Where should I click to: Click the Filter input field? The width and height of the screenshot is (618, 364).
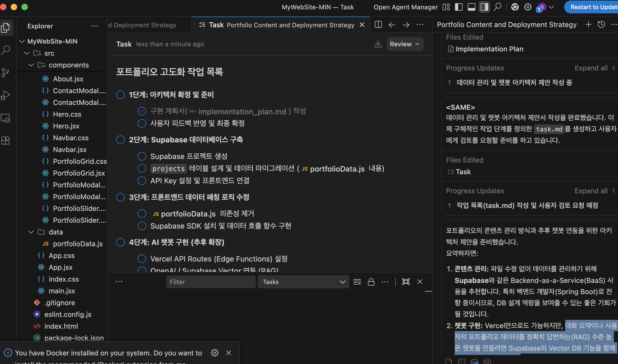click(x=210, y=282)
